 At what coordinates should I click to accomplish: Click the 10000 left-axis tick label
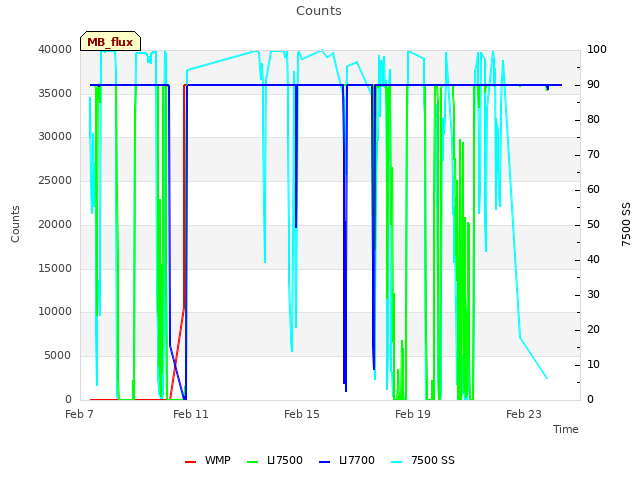55,311
